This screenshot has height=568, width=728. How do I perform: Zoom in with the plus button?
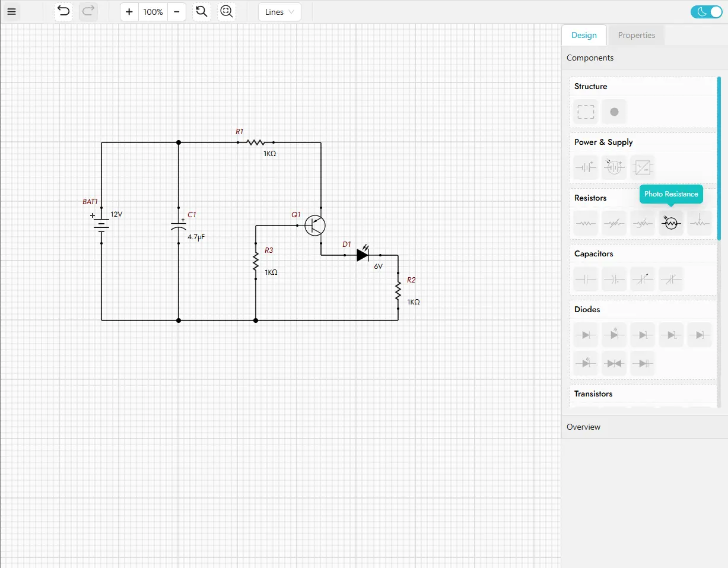point(129,12)
